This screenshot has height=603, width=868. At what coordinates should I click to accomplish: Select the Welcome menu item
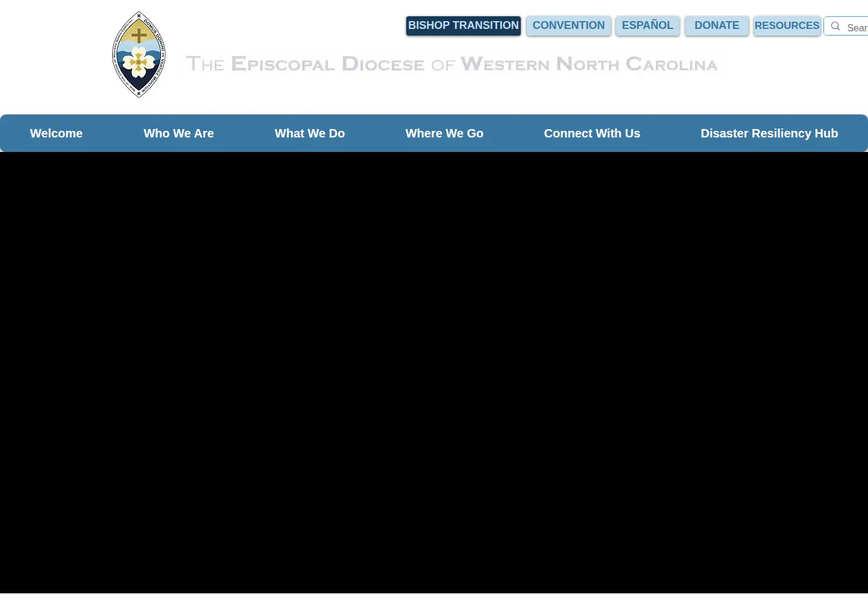(x=57, y=133)
